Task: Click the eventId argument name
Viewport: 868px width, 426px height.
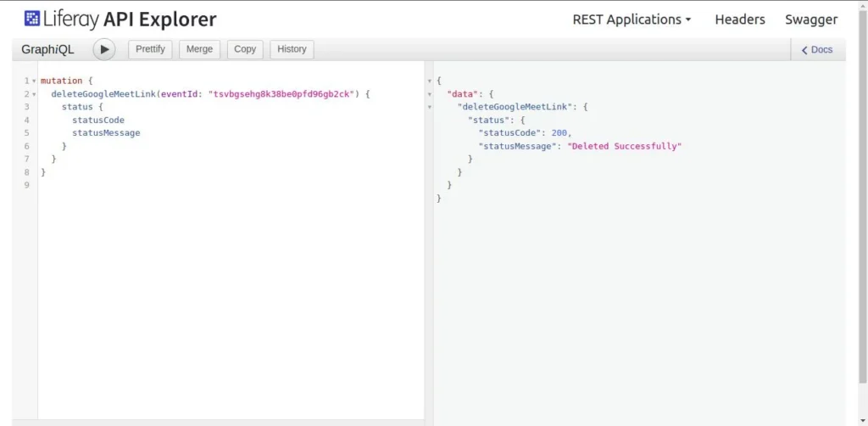Action: [x=181, y=94]
